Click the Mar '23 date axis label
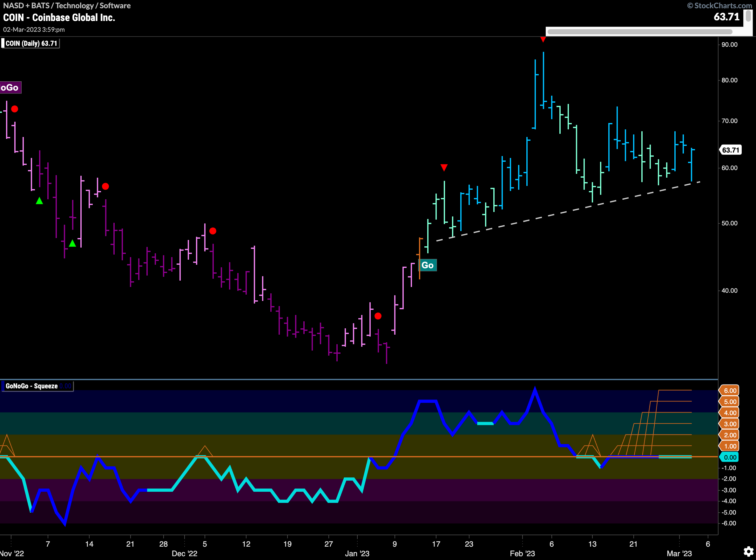 [679, 554]
